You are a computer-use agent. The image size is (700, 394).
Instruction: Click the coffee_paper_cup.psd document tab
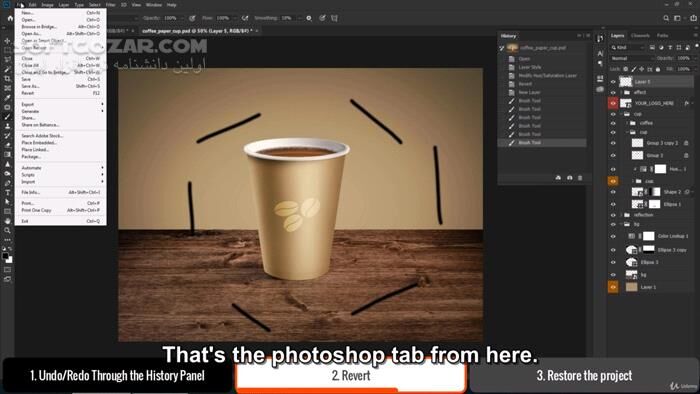197,31
